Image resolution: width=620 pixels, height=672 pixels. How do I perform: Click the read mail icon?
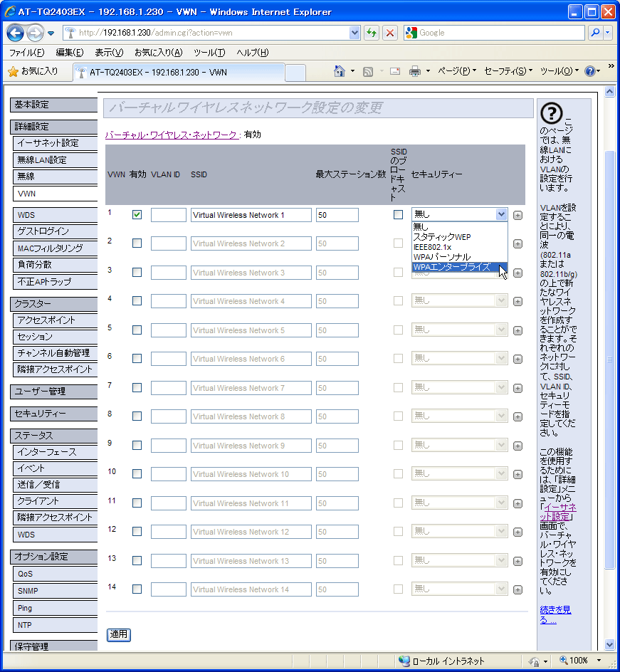click(x=395, y=71)
